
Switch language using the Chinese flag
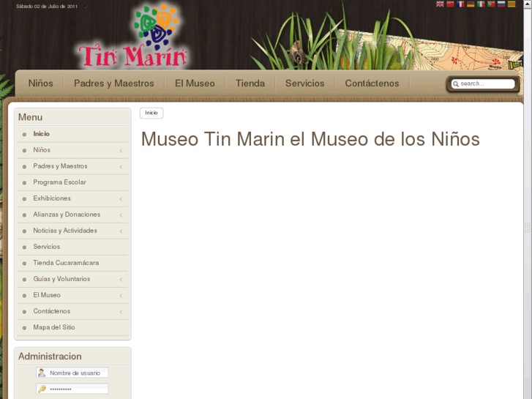tap(450, 4)
